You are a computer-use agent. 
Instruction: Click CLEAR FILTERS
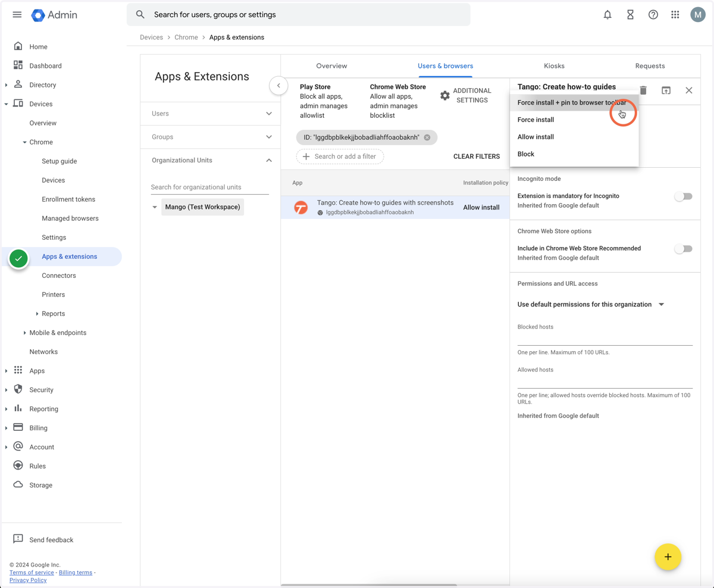coord(476,157)
